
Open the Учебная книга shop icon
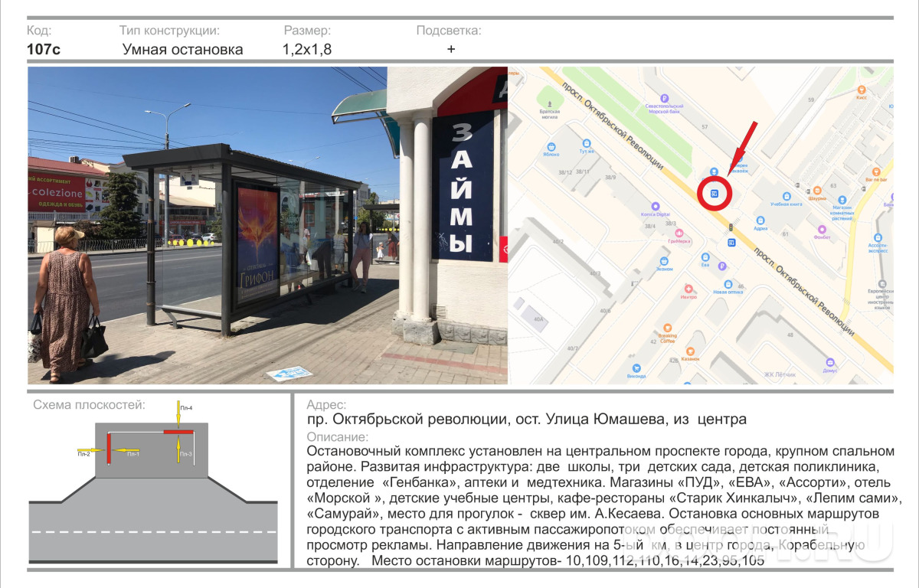[x=787, y=196]
